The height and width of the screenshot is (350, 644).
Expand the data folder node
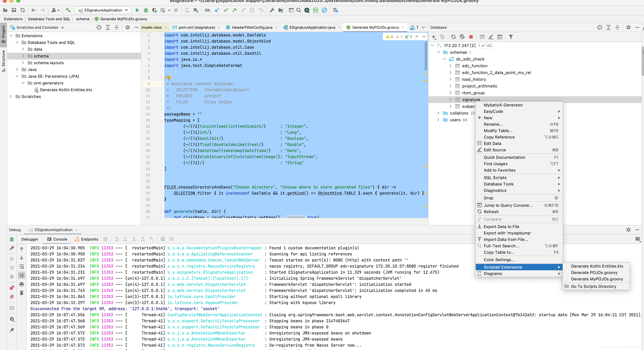tap(23, 49)
